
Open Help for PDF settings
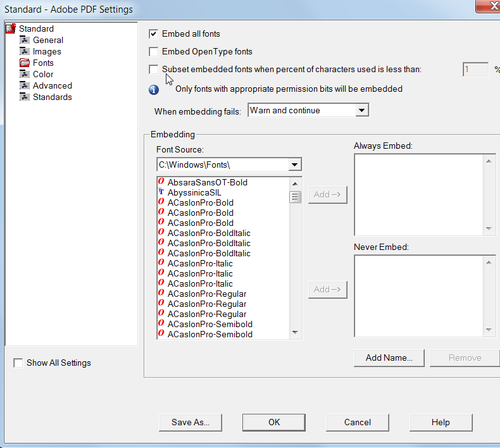[441, 423]
